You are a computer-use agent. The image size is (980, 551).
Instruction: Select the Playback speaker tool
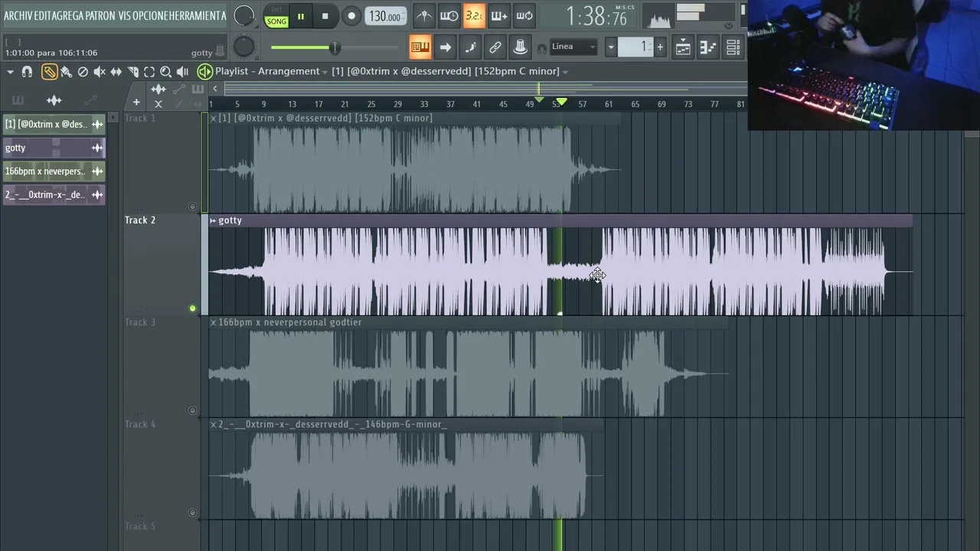(182, 72)
